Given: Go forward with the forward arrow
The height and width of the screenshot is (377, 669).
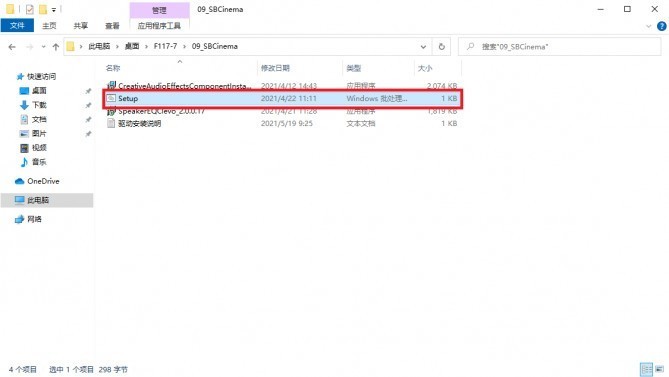Looking at the screenshot, I should pos(29,46).
